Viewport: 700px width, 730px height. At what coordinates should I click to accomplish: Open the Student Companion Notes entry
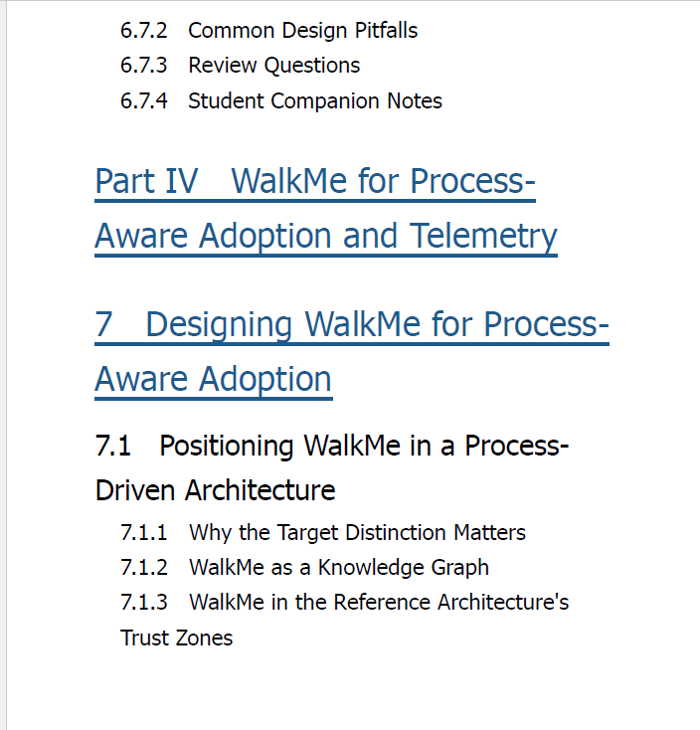point(314,101)
